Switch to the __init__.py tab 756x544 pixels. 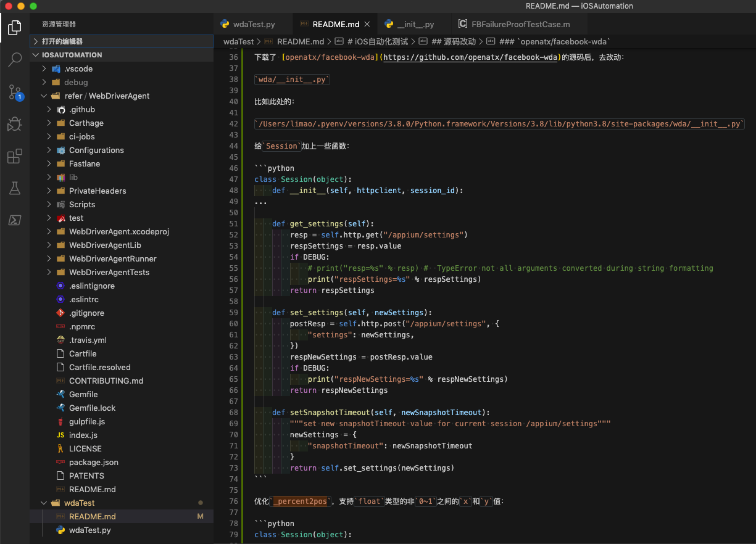point(414,24)
